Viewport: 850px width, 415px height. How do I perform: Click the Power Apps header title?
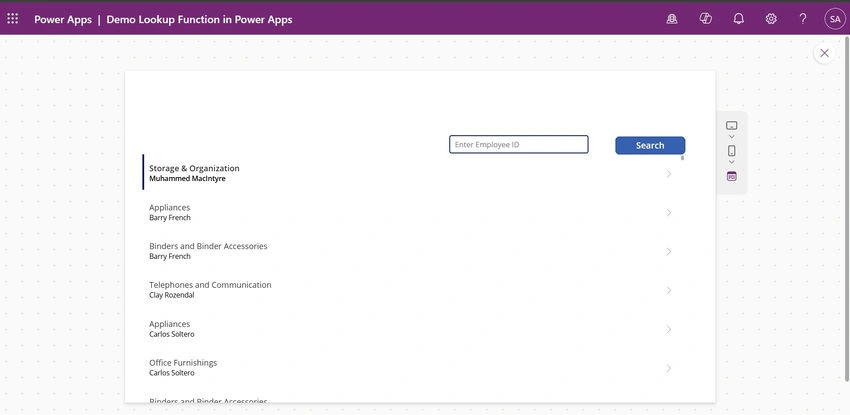[x=63, y=20]
